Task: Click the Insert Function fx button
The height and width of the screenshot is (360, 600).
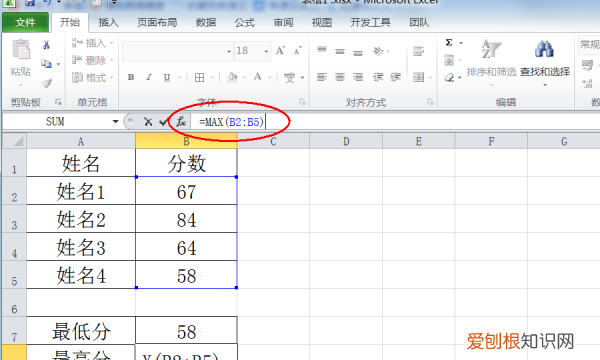Action: pyautogui.click(x=181, y=122)
